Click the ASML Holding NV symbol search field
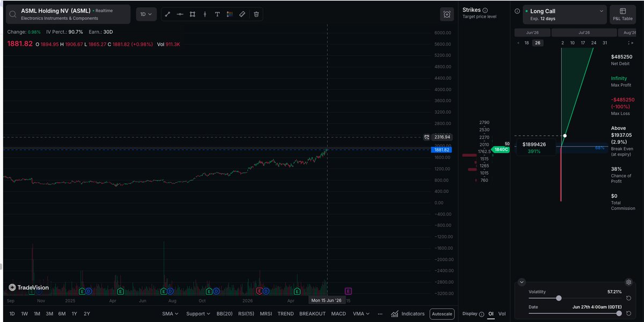 coord(68,14)
